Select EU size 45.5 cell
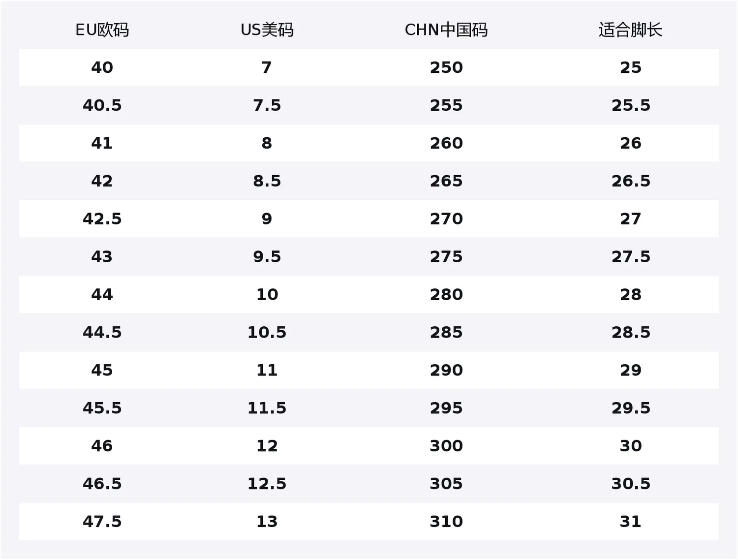This screenshot has width=738, height=560. tap(102, 408)
